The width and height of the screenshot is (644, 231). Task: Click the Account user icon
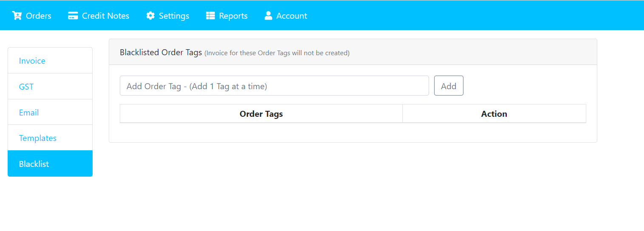click(268, 16)
